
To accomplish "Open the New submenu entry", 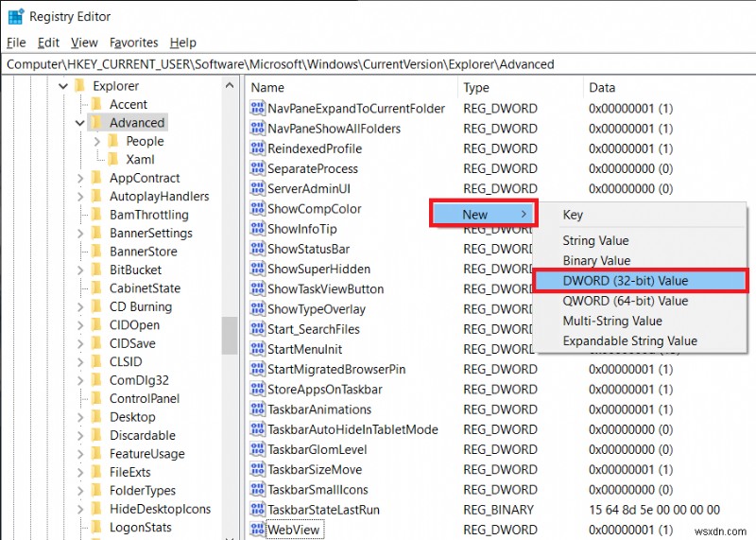I will point(484,215).
